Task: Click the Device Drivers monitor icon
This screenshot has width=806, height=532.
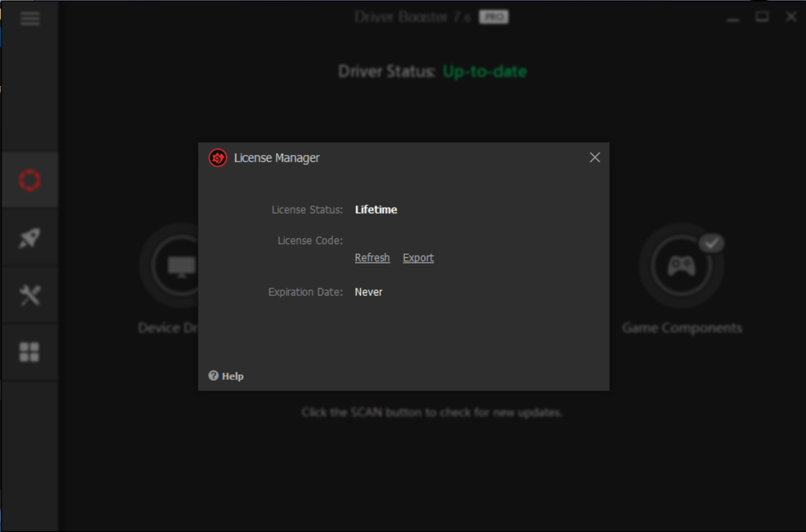Action: 181,266
